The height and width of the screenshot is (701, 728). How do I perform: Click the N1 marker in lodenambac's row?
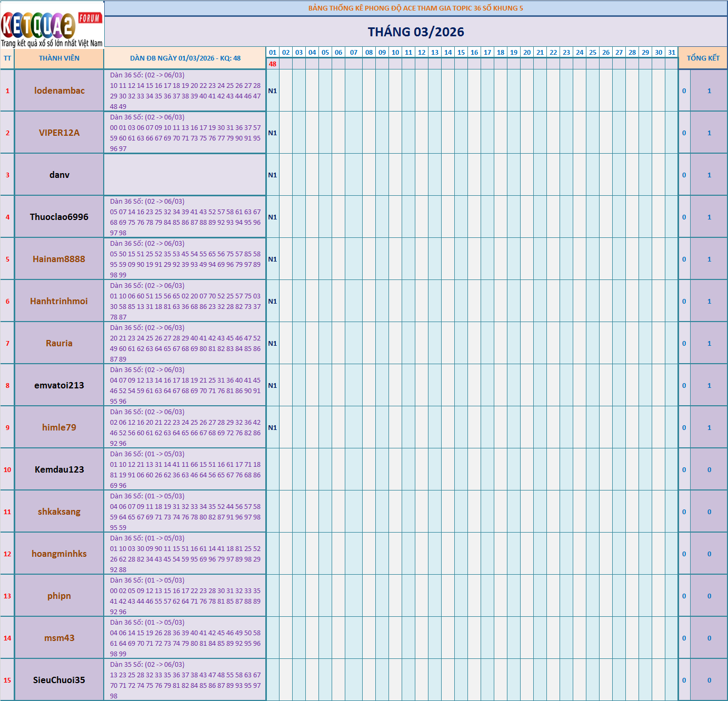(272, 90)
